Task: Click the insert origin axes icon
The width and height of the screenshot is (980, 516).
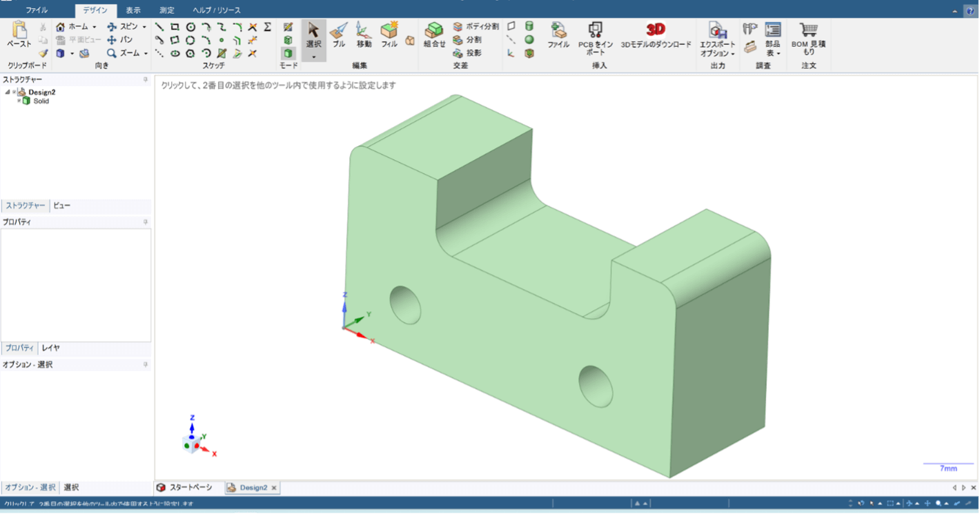Action: click(x=511, y=53)
